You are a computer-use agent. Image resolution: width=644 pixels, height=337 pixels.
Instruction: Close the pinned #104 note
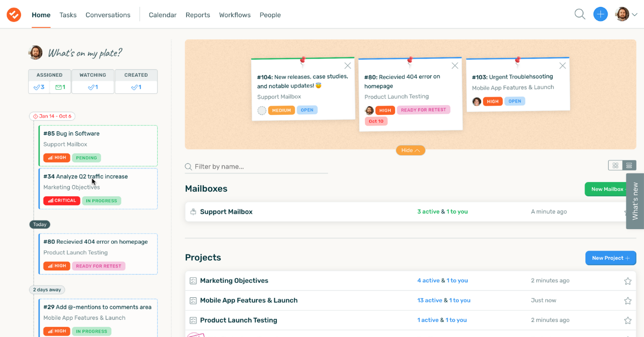(348, 65)
